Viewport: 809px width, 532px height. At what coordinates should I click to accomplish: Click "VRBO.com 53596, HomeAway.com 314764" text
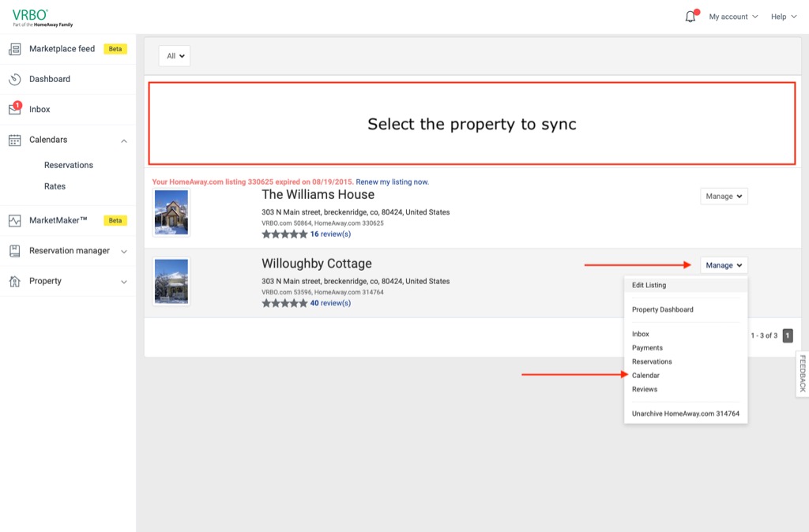(x=322, y=292)
